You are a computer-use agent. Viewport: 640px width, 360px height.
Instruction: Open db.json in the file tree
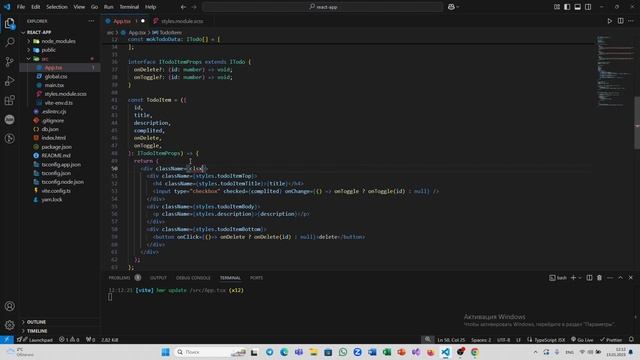pyautogui.click(x=50, y=129)
